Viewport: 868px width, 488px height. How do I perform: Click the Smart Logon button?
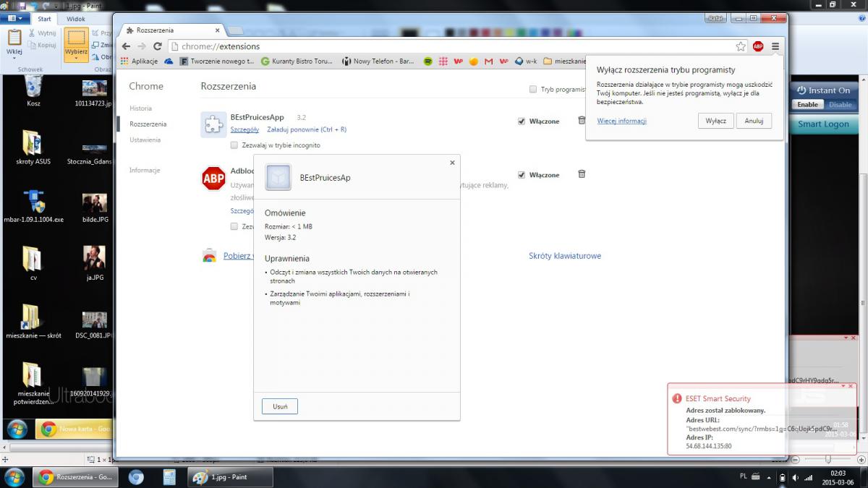[x=823, y=124]
